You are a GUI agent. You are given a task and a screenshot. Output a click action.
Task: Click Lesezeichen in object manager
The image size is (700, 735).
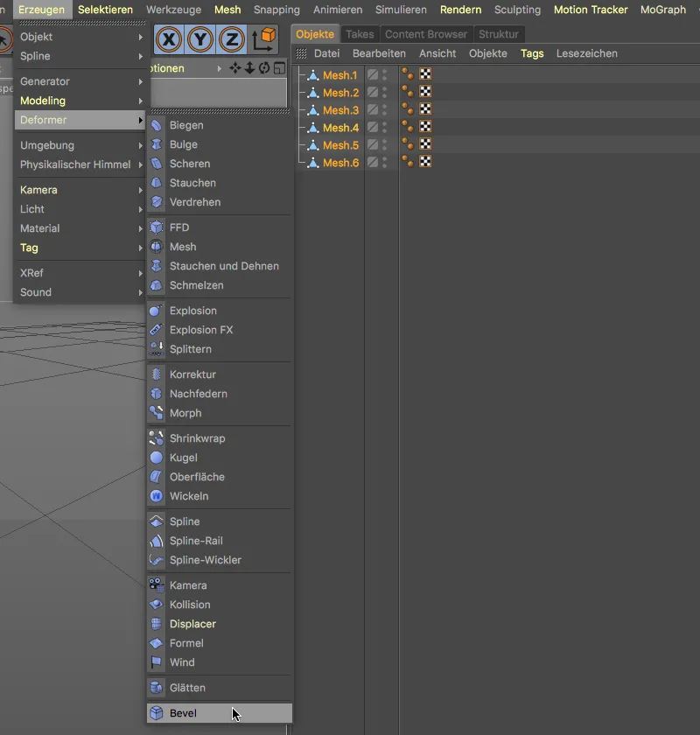(586, 53)
